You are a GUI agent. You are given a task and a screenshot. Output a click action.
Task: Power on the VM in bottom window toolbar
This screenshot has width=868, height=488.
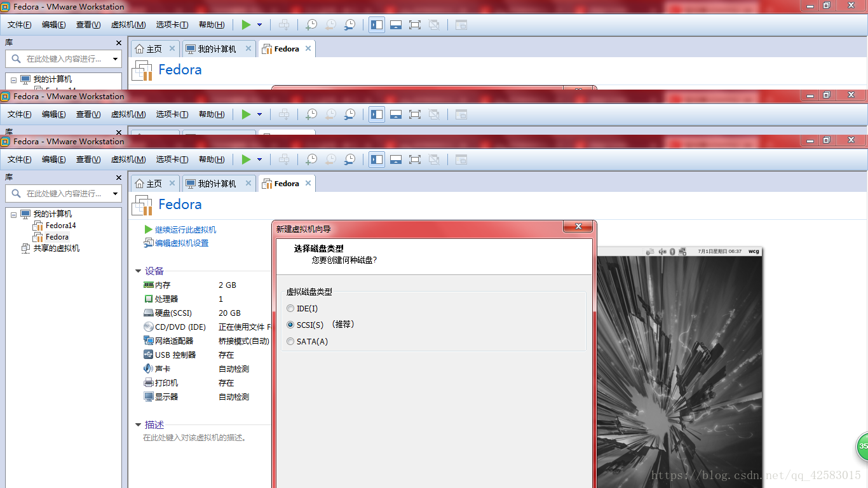coord(246,159)
